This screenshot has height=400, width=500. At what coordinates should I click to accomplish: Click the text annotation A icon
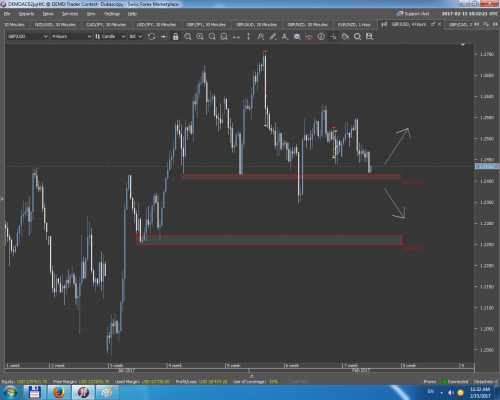coord(285,37)
